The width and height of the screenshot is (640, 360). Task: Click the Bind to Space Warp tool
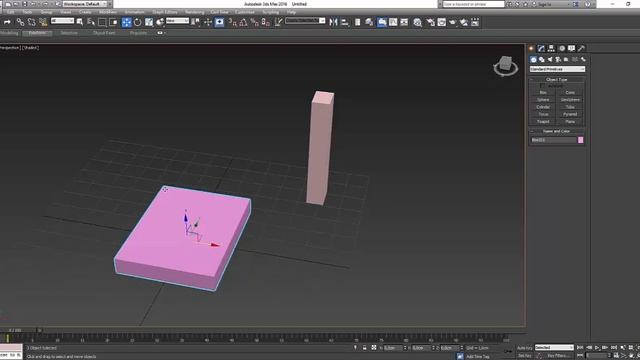point(43,22)
